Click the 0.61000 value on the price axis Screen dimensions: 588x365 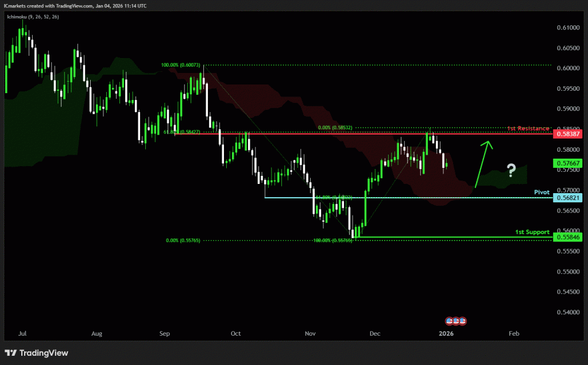coord(568,28)
